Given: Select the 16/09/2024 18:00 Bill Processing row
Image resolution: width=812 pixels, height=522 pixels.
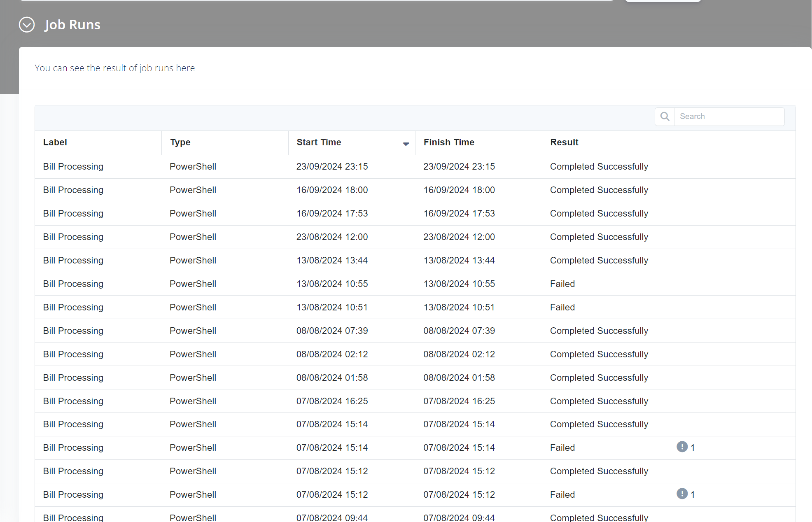Looking at the screenshot, I should tap(73, 190).
